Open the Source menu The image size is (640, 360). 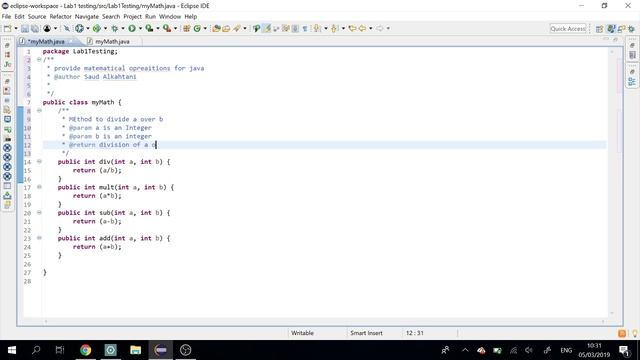(x=37, y=16)
